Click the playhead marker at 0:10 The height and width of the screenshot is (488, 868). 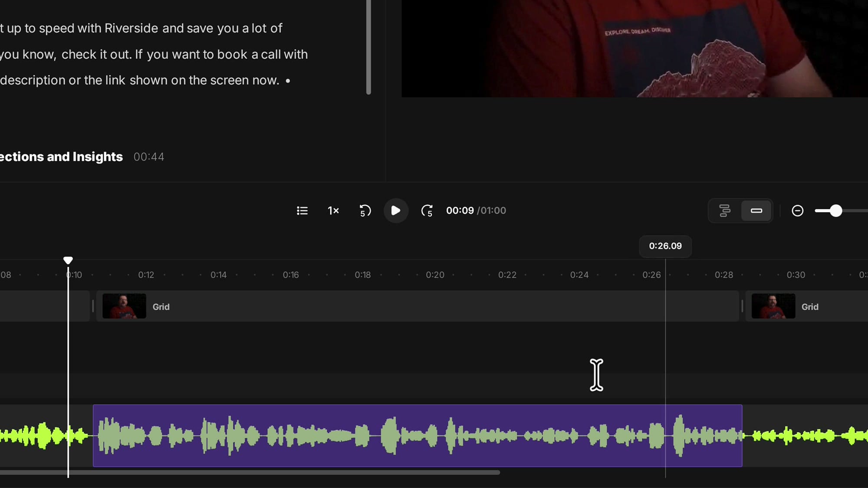click(68, 260)
